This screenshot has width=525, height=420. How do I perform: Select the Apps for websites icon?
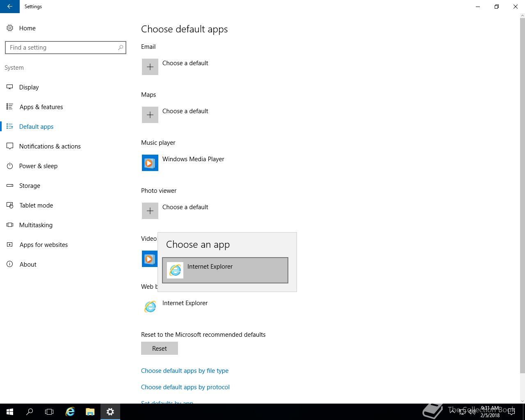(x=10, y=244)
